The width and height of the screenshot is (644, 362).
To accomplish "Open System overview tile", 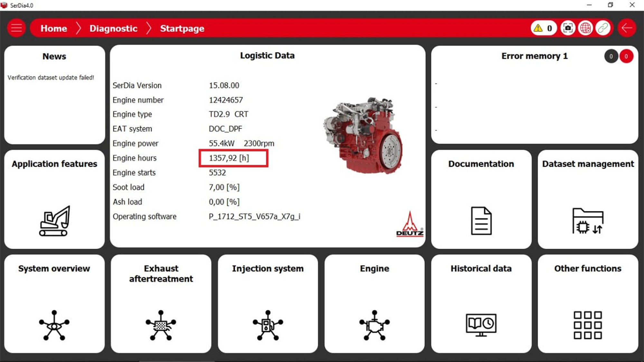I will 54,304.
